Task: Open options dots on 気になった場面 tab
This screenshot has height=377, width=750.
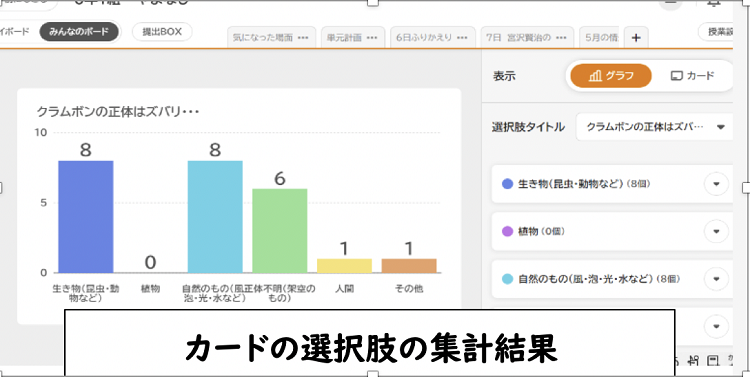Action: coord(303,38)
